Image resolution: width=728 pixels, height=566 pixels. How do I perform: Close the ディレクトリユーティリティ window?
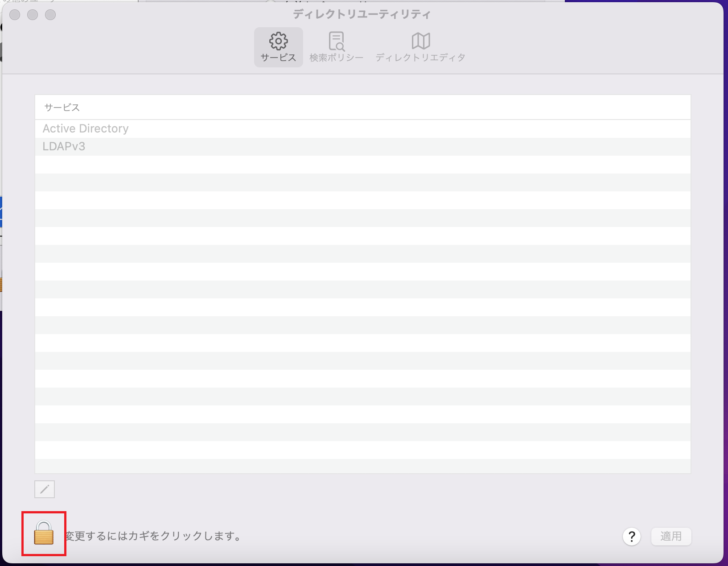(x=15, y=15)
